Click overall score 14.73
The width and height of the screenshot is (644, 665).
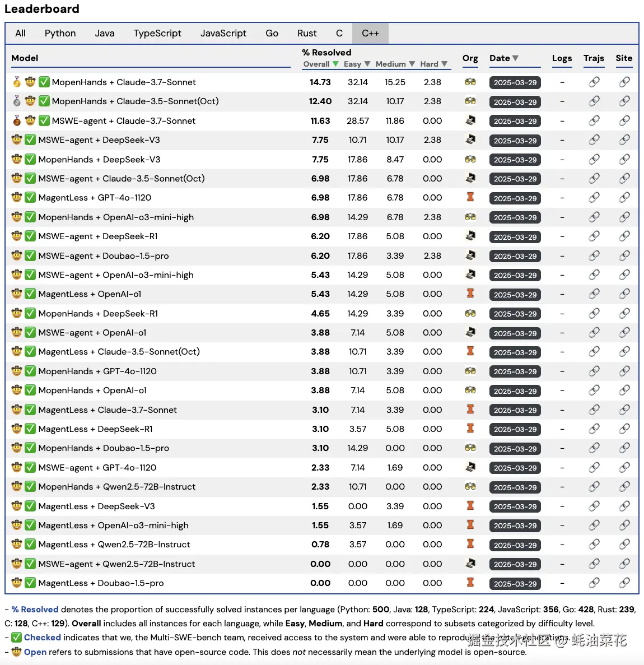[320, 82]
